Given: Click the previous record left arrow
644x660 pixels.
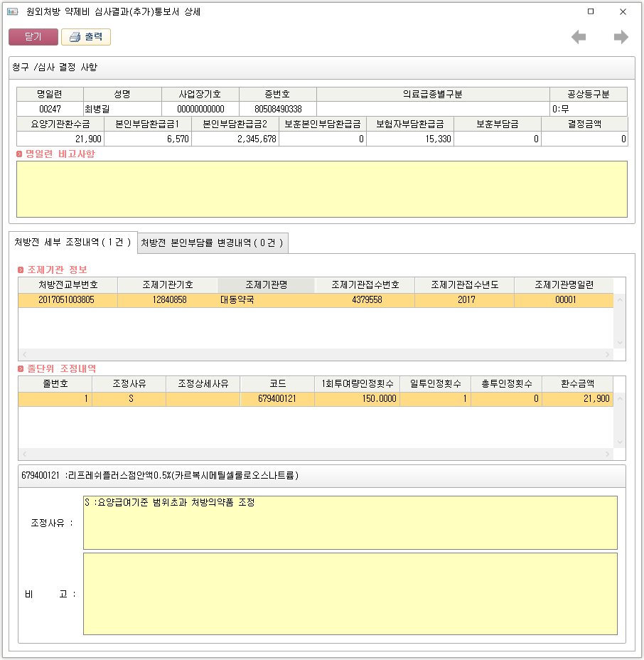Looking at the screenshot, I should (579, 38).
